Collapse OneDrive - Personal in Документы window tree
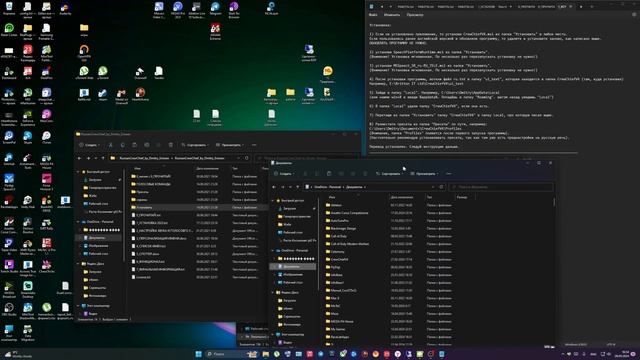The image size is (640, 360). pos(273,251)
